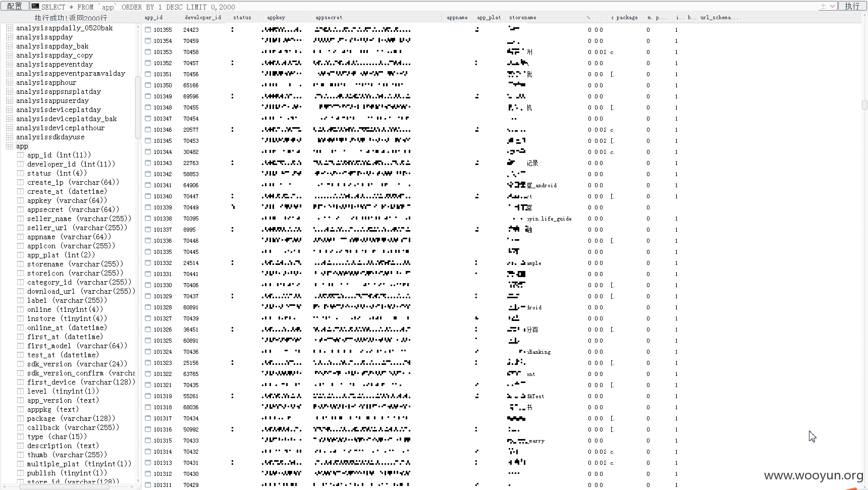
Task: Click the table icon for analysisapphour
Action: coord(10,82)
